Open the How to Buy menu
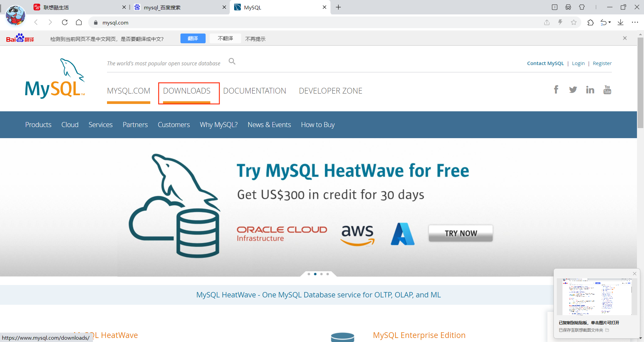Viewport: 644px width, 342px height. pyautogui.click(x=318, y=125)
